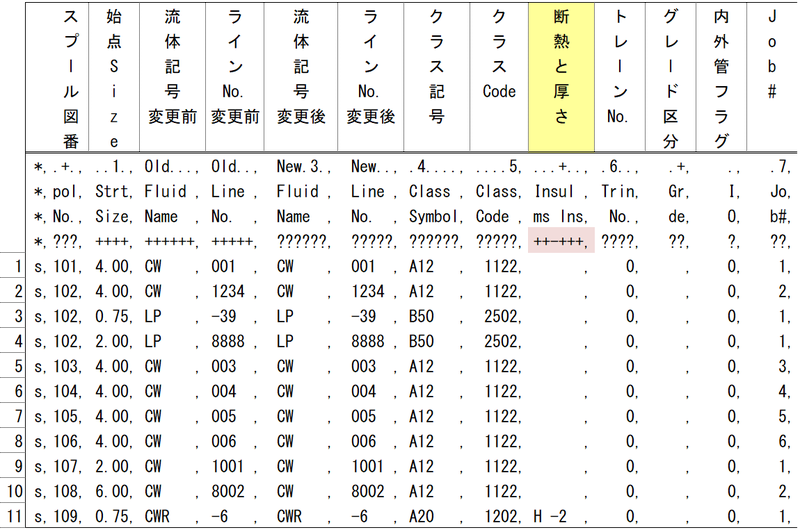Viewport: 800px width, 530px height.
Task: Select the 1001 new line number cell
Action: [370, 466]
